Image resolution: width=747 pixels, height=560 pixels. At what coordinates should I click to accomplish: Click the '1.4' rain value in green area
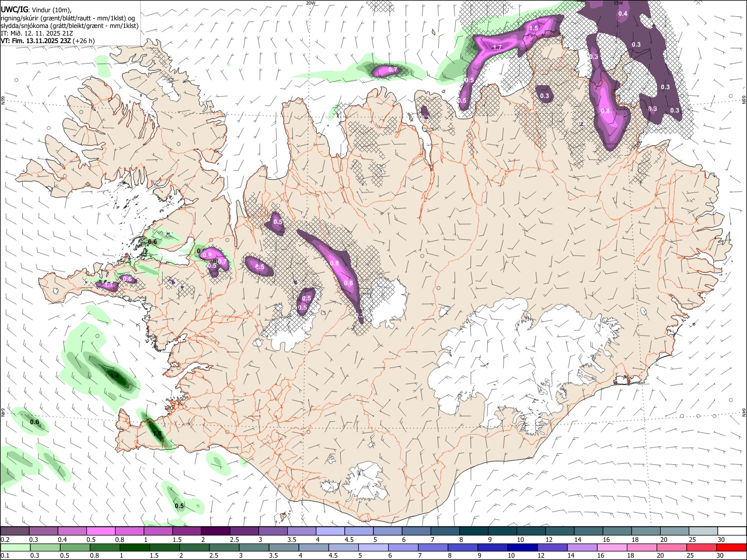point(114,376)
